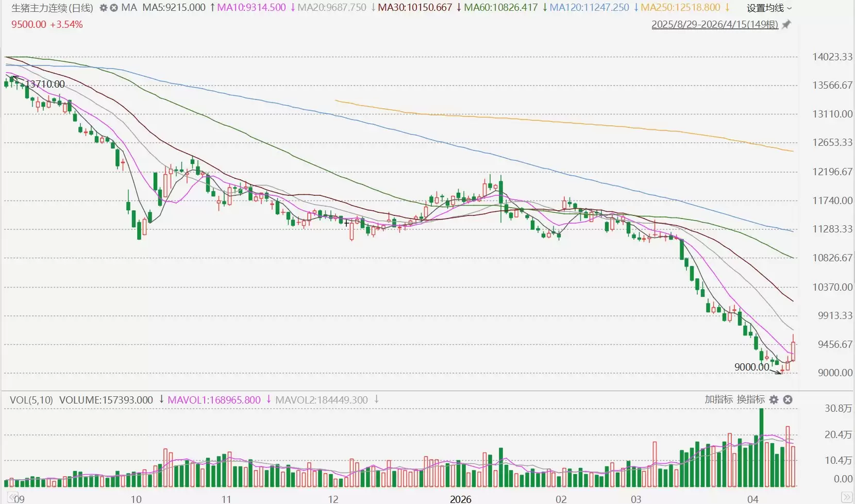The height and width of the screenshot is (504, 855).
Task: Close the VOL indicator panel
Action: coord(787,399)
